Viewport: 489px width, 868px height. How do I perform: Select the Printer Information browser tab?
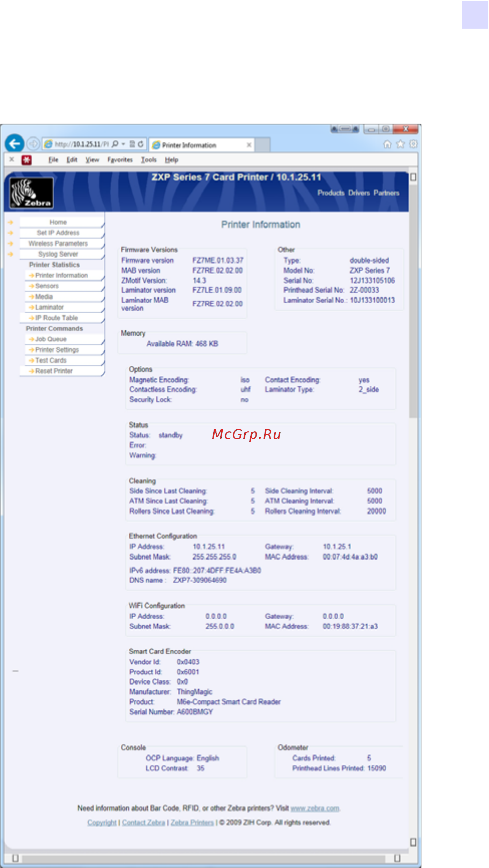(202, 145)
